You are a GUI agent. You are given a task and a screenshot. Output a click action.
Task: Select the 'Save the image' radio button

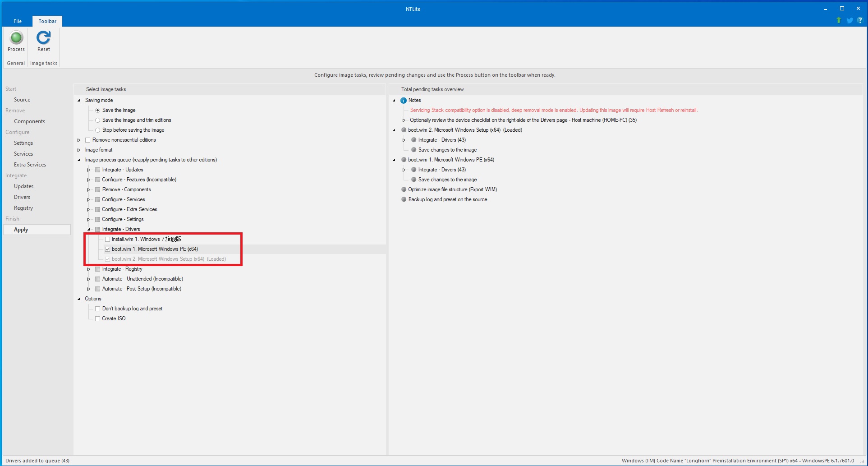(x=97, y=110)
